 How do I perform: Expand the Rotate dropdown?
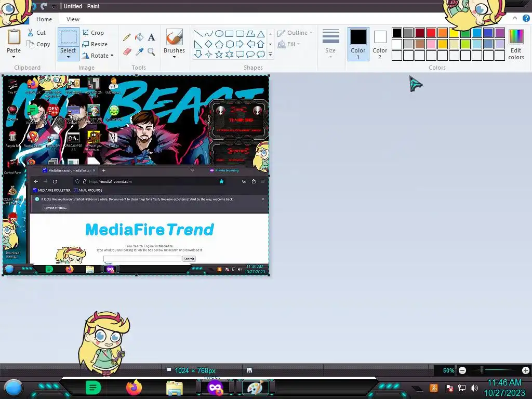click(112, 56)
